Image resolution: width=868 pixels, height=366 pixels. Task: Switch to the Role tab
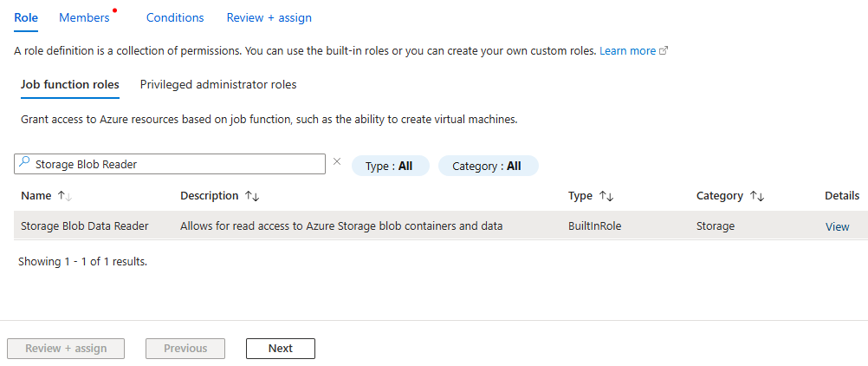pyautogui.click(x=26, y=17)
